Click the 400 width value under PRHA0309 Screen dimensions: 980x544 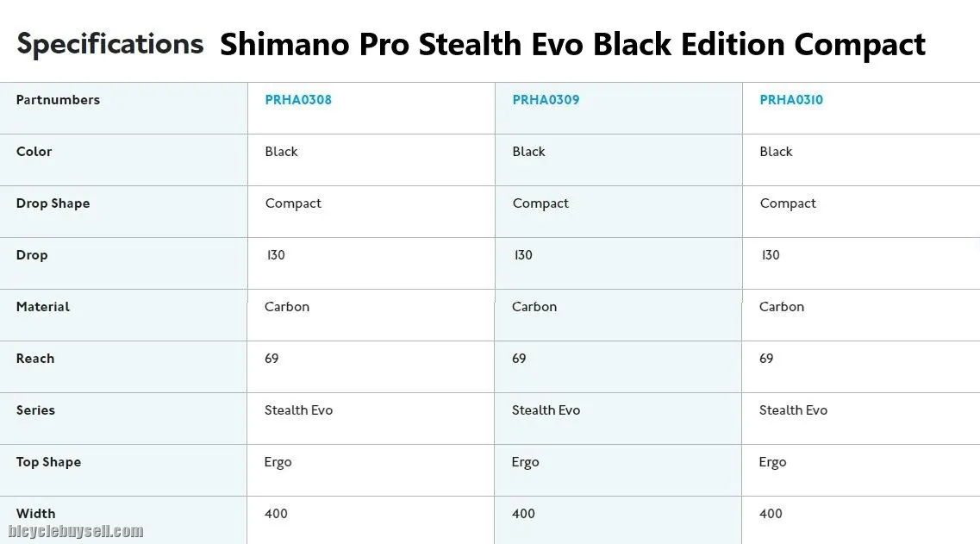pos(523,514)
